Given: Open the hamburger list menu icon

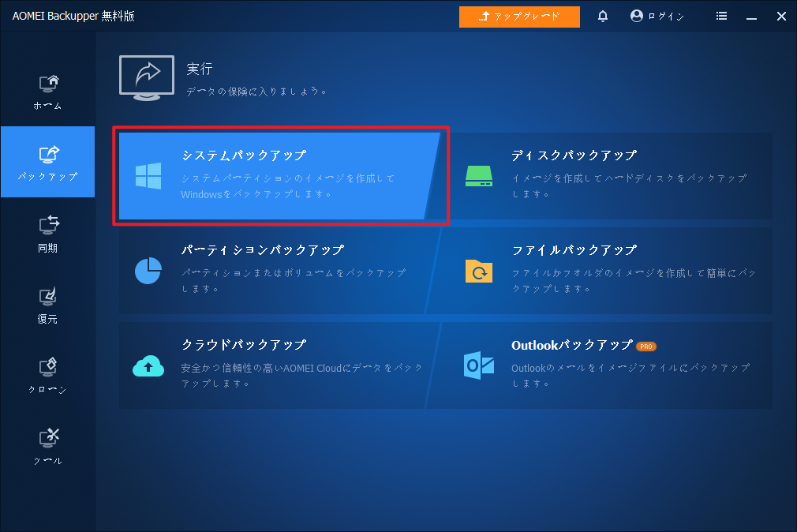Looking at the screenshot, I should pyautogui.click(x=721, y=17).
